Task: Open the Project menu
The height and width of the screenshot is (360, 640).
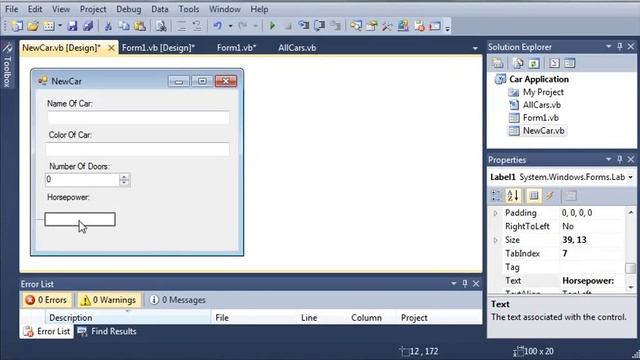Action: [x=93, y=9]
